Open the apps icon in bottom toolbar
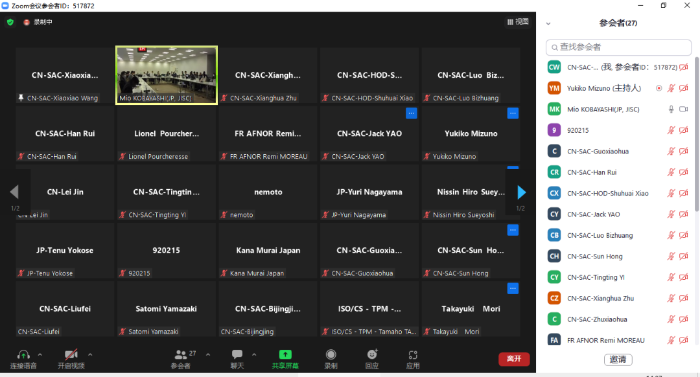This screenshot has width=700, height=377. [x=413, y=355]
